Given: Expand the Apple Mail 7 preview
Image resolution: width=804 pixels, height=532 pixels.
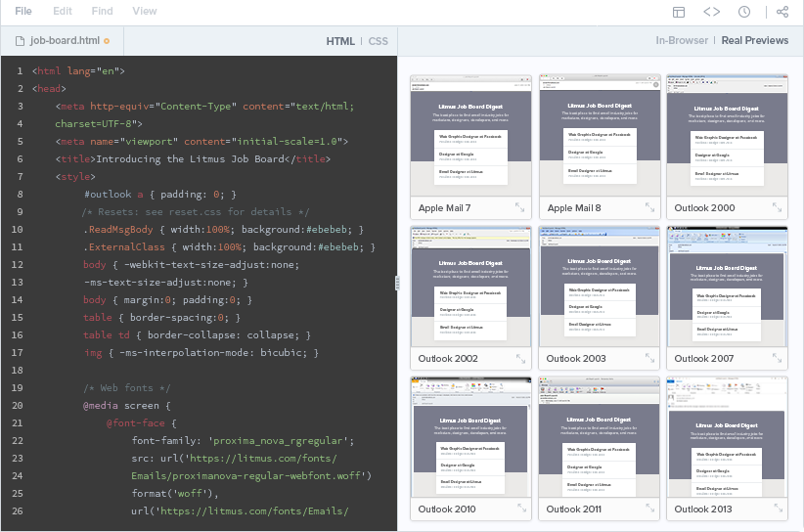Looking at the screenshot, I should (x=520, y=207).
